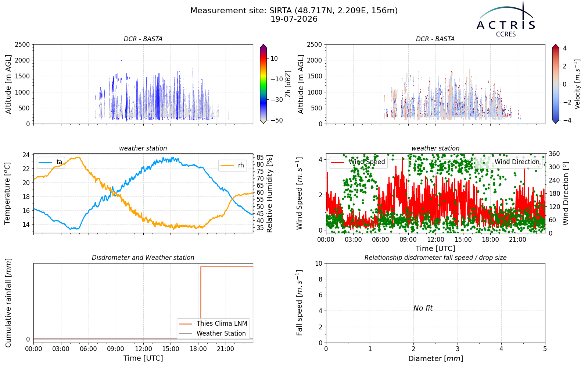Image resolution: width=588 pixels, height=368 pixels.
Task: Click the "ta" legend entry
Action: tap(51, 162)
